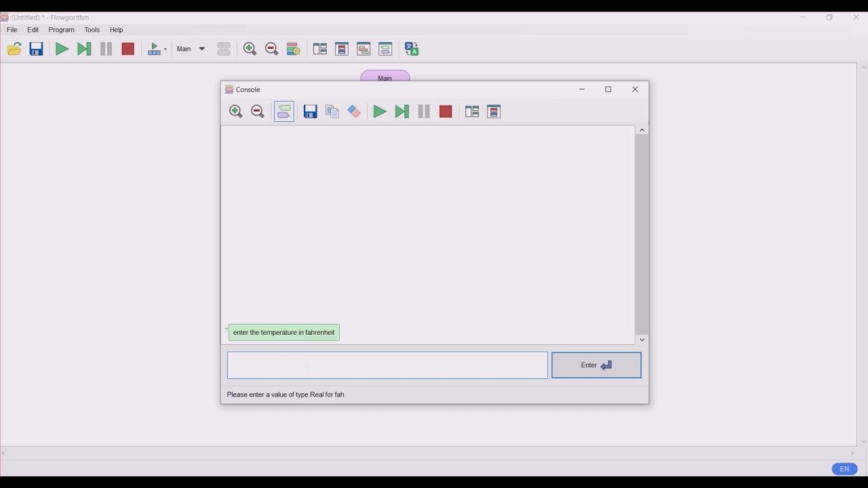The width and height of the screenshot is (868, 488).
Task: Open the chart style settings icon
Action: tap(294, 49)
